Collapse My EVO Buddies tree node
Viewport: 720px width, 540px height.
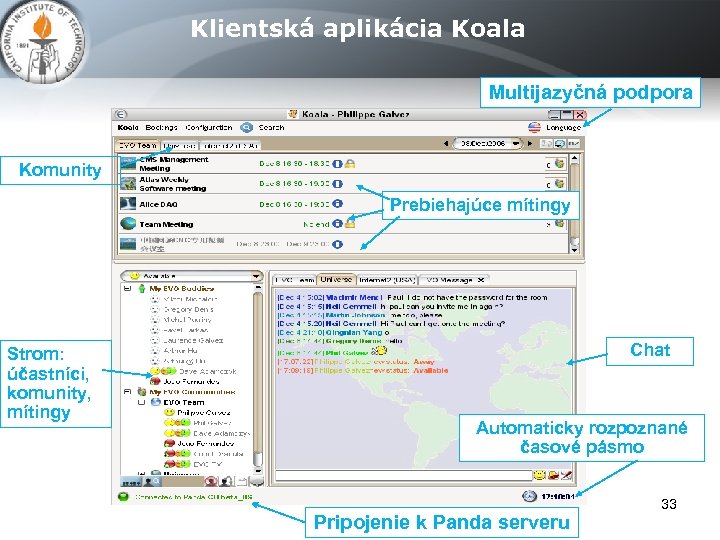(127, 288)
